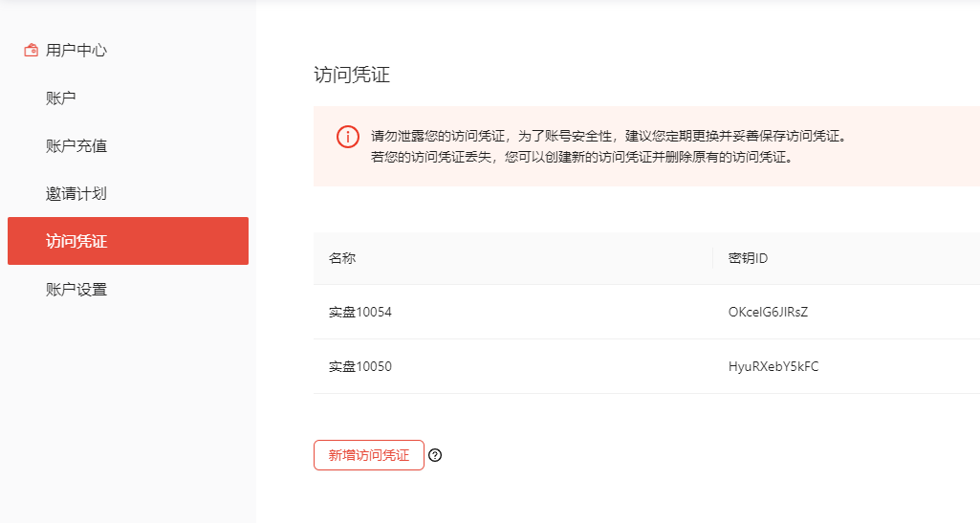This screenshot has width=980, height=523.
Task: Click the wallet icon beside 用户中心
Action: (x=31, y=51)
